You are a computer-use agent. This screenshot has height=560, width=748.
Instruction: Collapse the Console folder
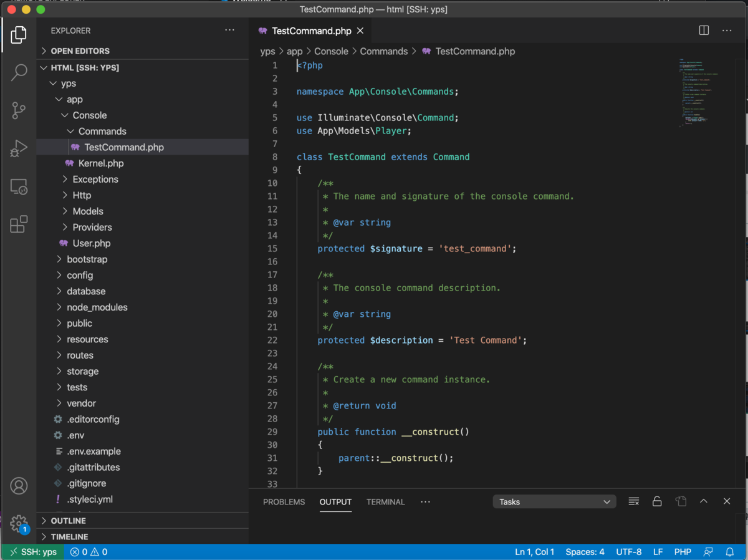coord(142,115)
